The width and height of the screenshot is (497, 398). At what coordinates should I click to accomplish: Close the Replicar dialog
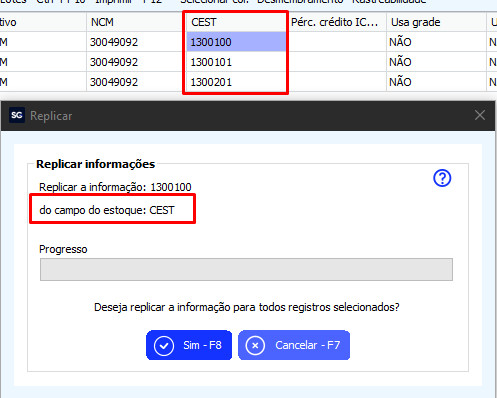pyautogui.click(x=480, y=115)
